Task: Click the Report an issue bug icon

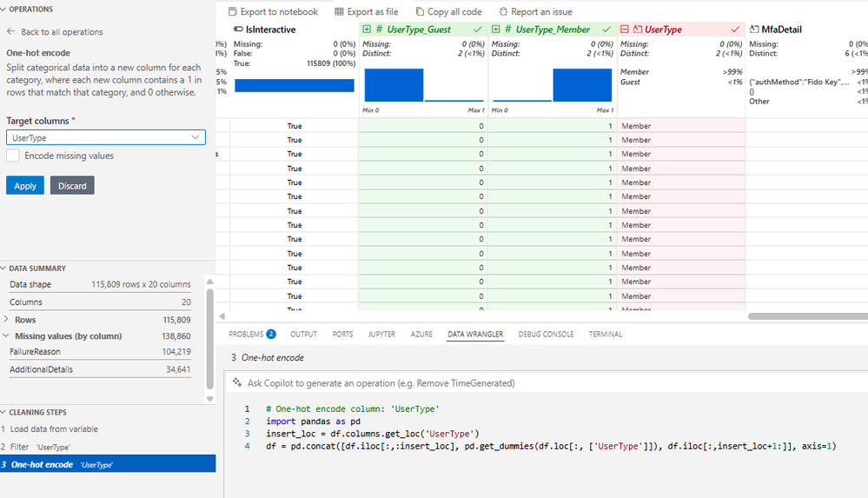Action: pyautogui.click(x=503, y=12)
